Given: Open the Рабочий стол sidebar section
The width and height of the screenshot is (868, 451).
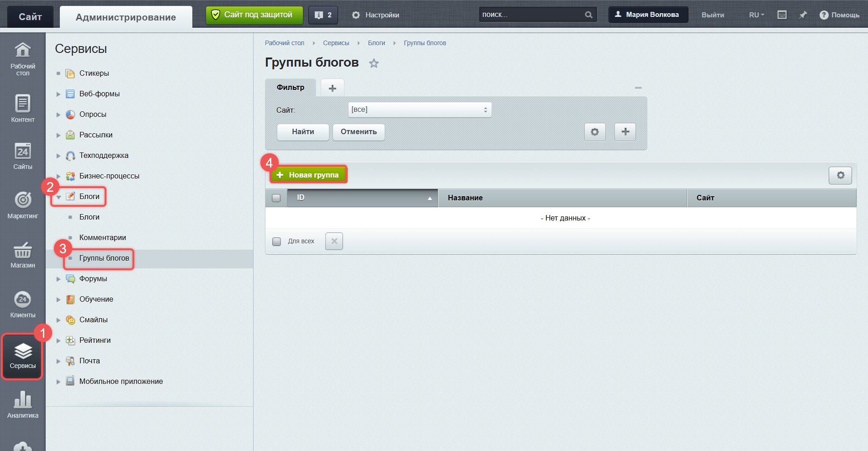Looking at the screenshot, I should coord(23,59).
